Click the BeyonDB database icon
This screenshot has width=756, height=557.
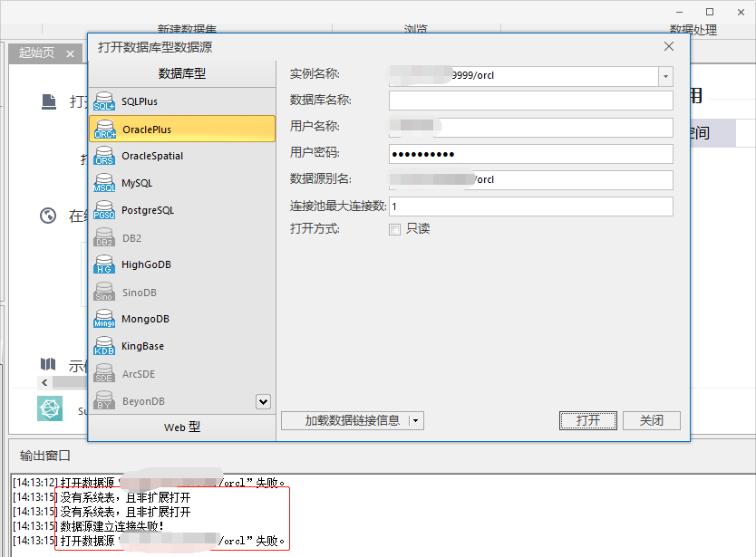[104, 400]
